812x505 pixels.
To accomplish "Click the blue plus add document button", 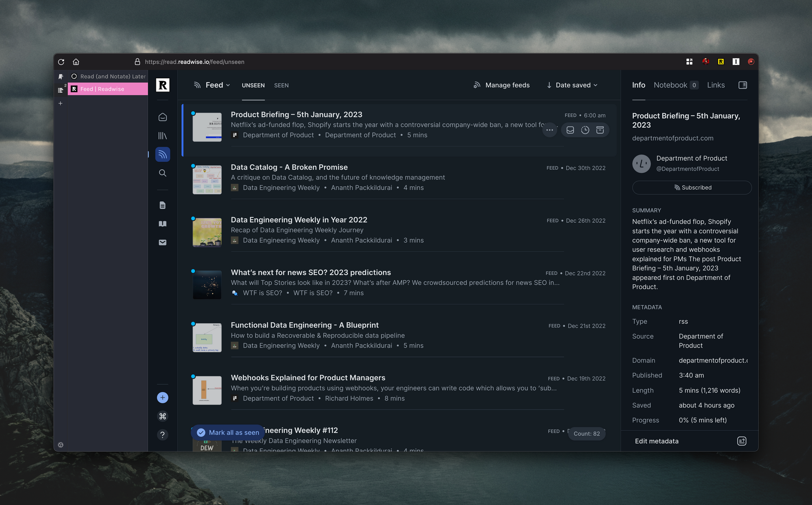I will [162, 398].
